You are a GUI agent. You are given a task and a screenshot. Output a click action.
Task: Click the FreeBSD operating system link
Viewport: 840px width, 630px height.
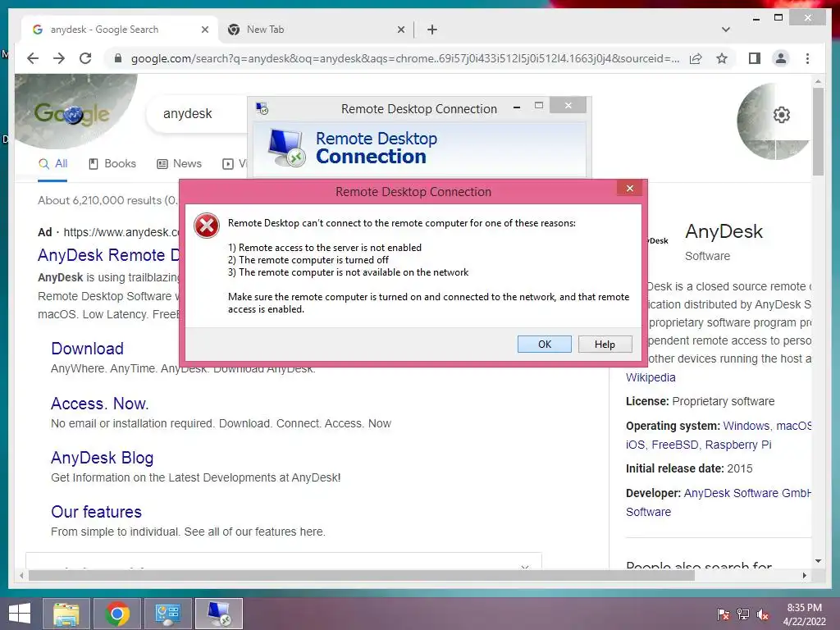[x=675, y=445]
